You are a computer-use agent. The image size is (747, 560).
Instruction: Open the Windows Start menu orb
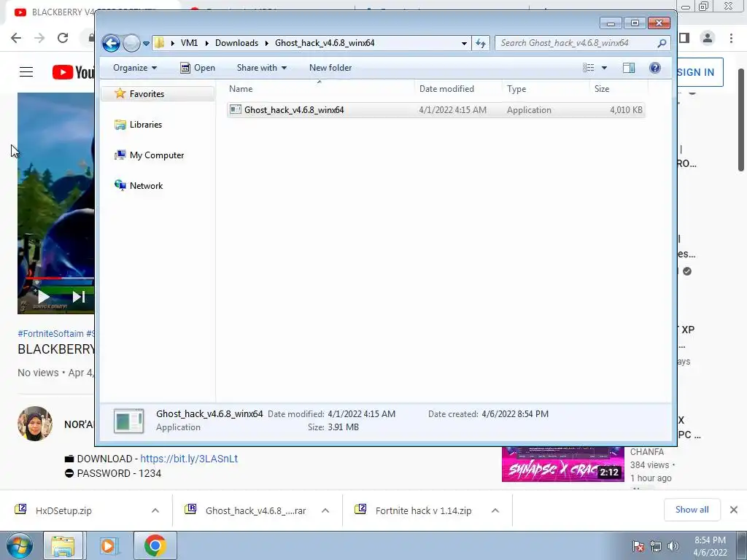(20, 545)
